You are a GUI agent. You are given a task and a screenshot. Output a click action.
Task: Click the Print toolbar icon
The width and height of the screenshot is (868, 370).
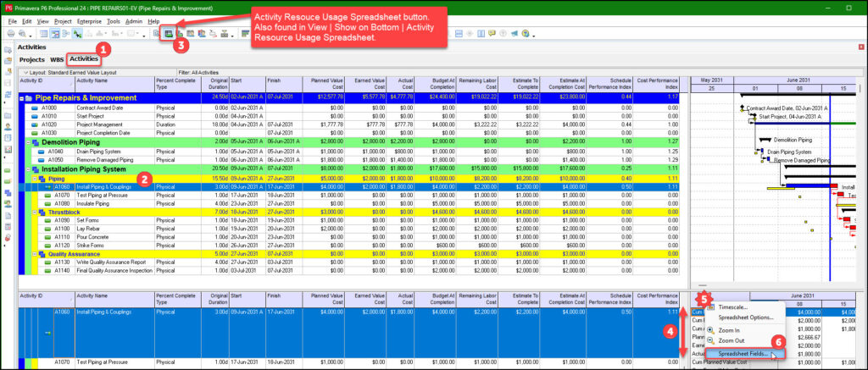(x=11, y=33)
